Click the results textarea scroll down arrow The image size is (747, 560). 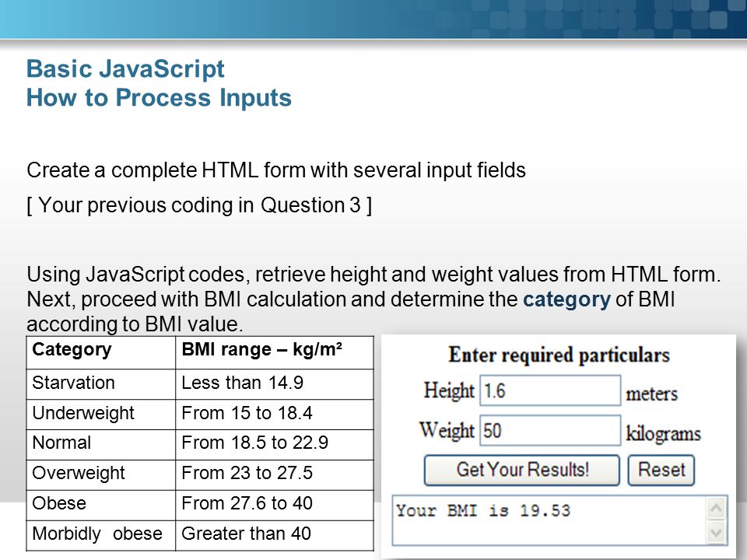tap(716, 532)
